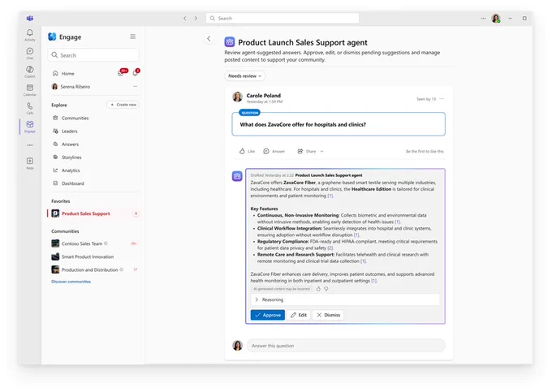Click Carole Poland's avatar photo
Image resolution: width=552 pixels, height=392 pixels.
tap(238, 97)
